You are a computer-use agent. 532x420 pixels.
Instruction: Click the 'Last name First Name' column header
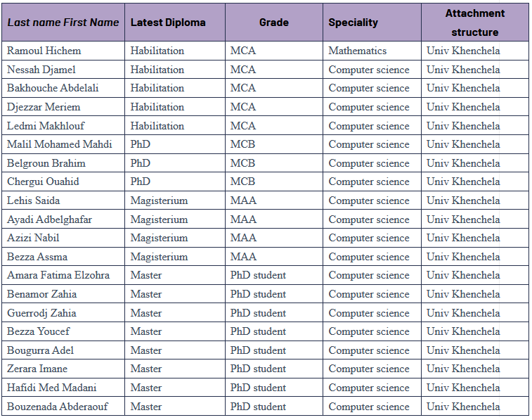(63, 23)
